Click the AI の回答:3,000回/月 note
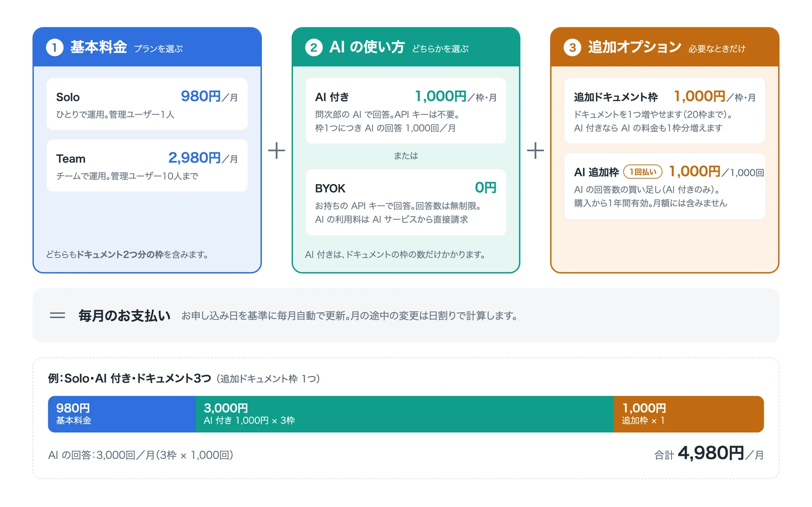812x507 pixels. point(141,455)
